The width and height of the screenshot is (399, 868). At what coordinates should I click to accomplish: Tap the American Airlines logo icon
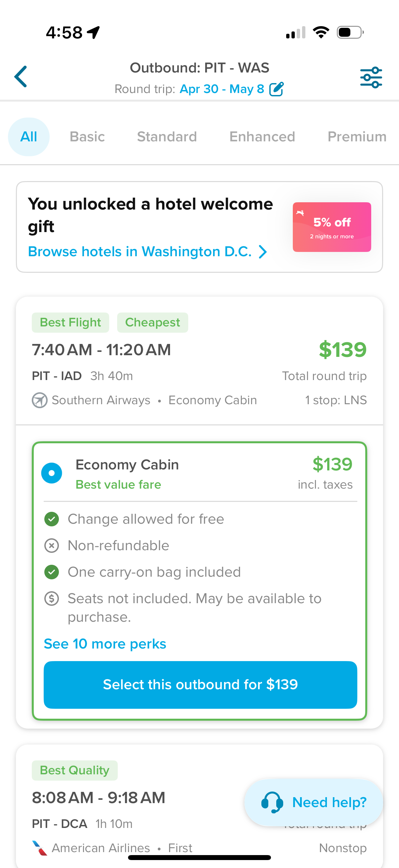tap(40, 848)
